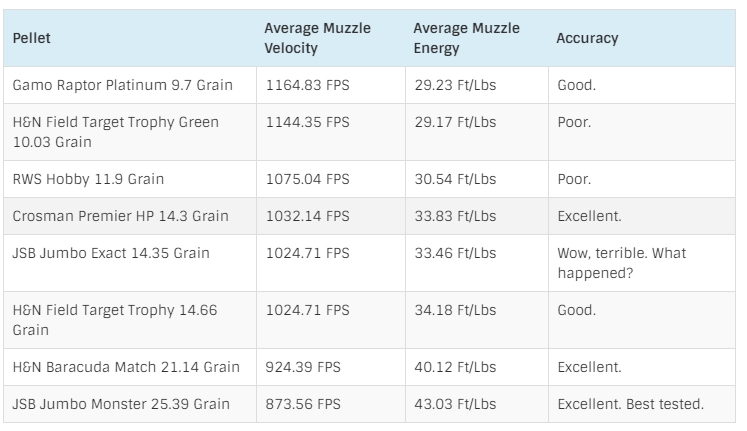747x431 pixels.
Task: Select H&N Field Target Trophy 14.66 cell
Action: coord(115,319)
